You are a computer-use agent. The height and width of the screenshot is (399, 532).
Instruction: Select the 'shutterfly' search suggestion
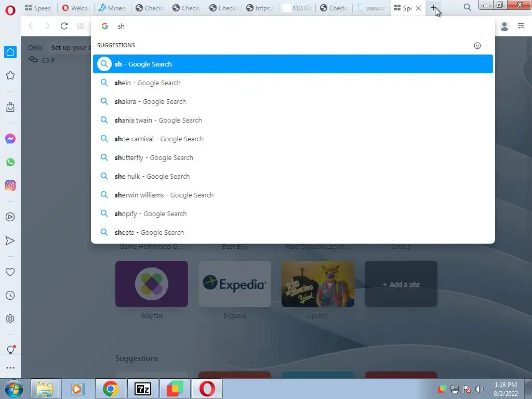click(293, 157)
